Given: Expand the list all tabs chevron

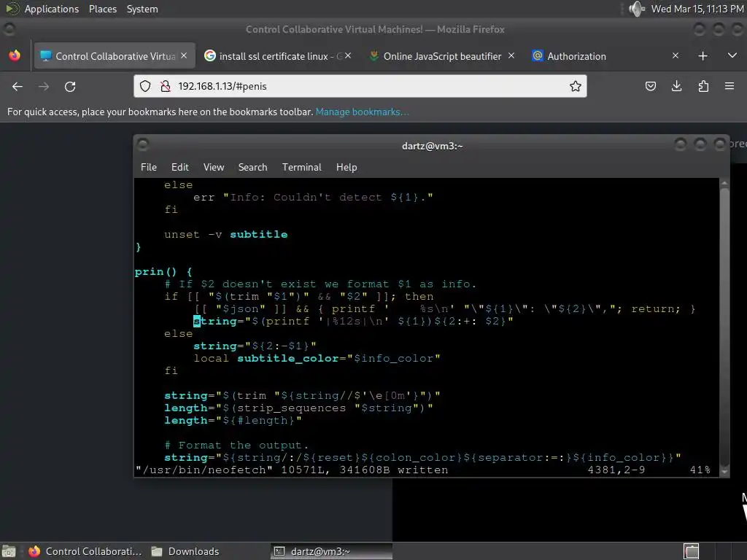Looking at the screenshot, I should click(x=732, y=55).
